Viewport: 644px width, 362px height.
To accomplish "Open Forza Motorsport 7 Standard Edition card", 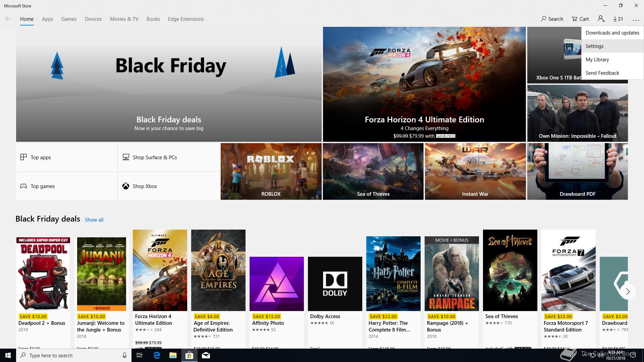I will coord(569,288).
